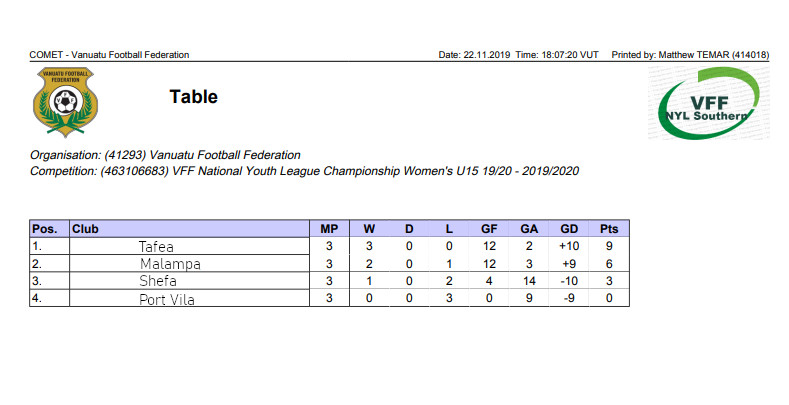789x405 pixels.
Task: Select the Malampa club name
Action: [x=170, y=264]
